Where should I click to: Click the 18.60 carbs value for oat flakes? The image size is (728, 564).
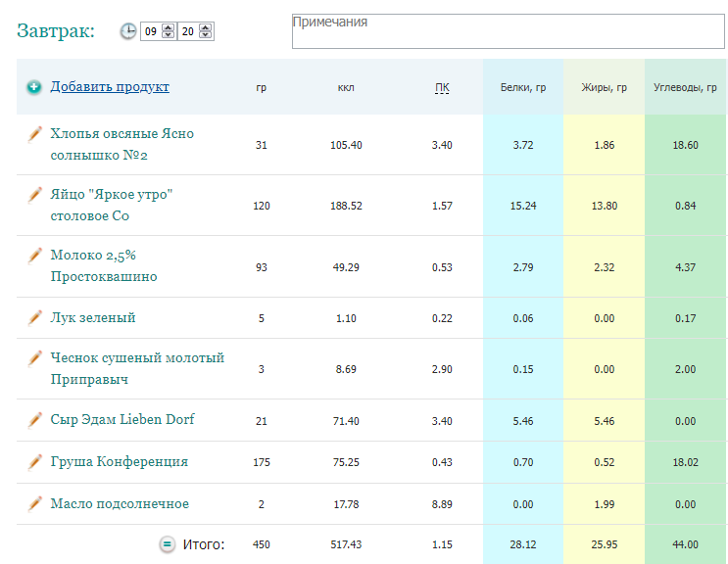click(685, 145)
